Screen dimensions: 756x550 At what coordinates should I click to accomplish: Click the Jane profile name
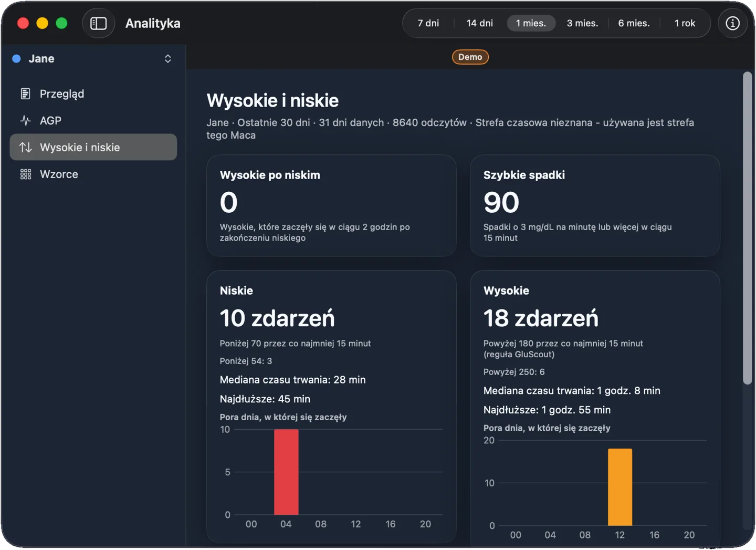click(x=41, y=58)
